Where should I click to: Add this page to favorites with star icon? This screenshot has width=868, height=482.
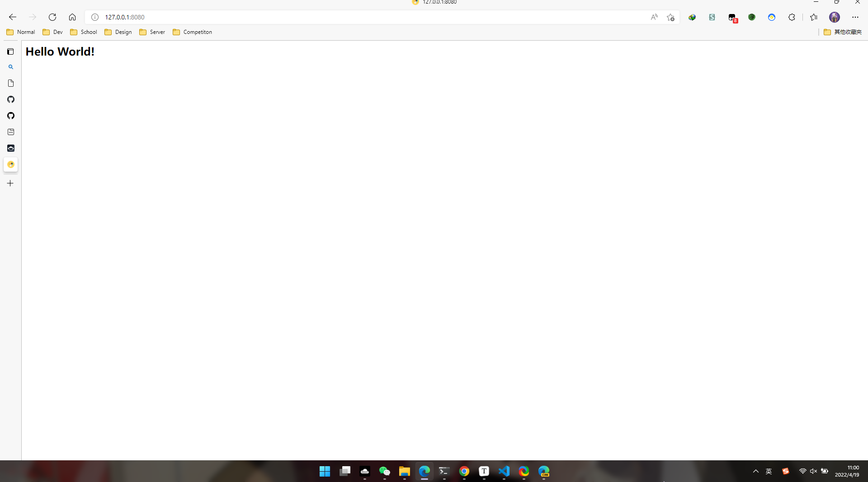(670, 17)
